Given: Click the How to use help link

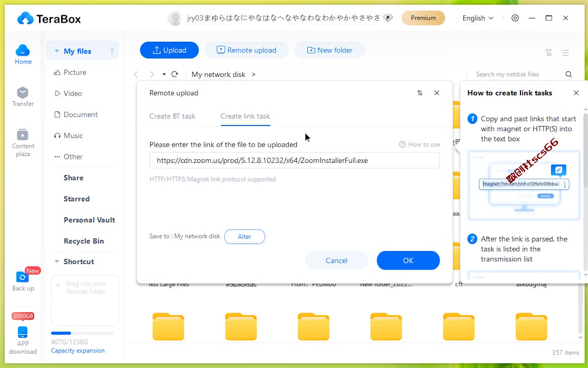Looking at the screenshot, I should [419, 144].
